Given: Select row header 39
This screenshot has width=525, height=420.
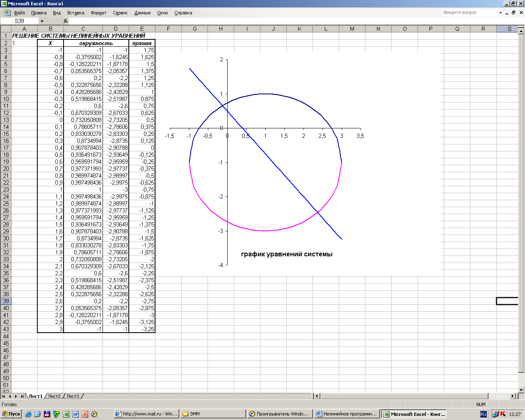Looking at the screenshot, I should (x=6, y=301).
